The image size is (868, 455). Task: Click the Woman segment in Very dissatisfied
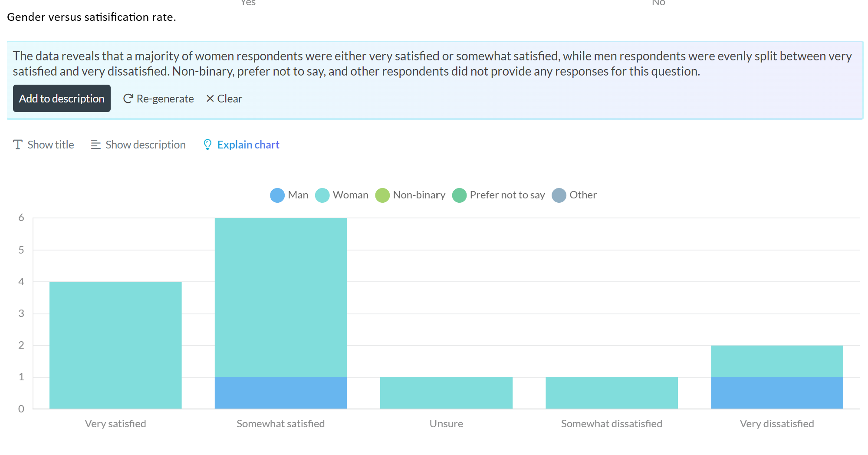[777, 361]
